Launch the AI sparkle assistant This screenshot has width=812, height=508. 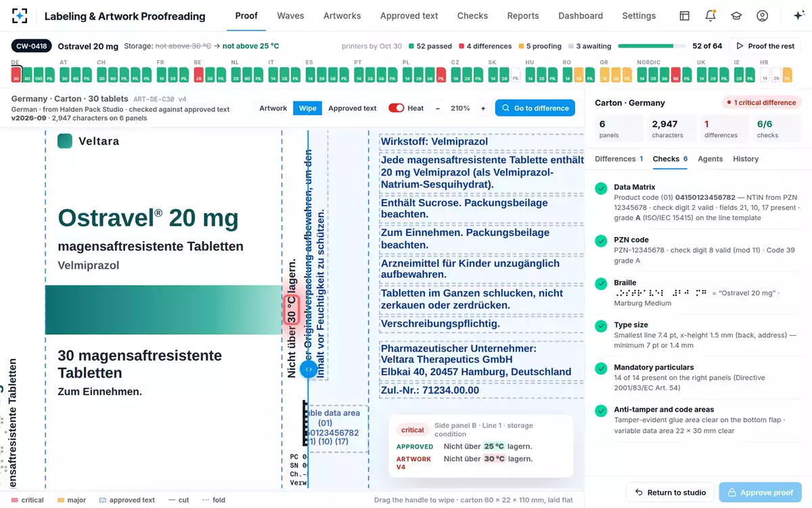798,16
